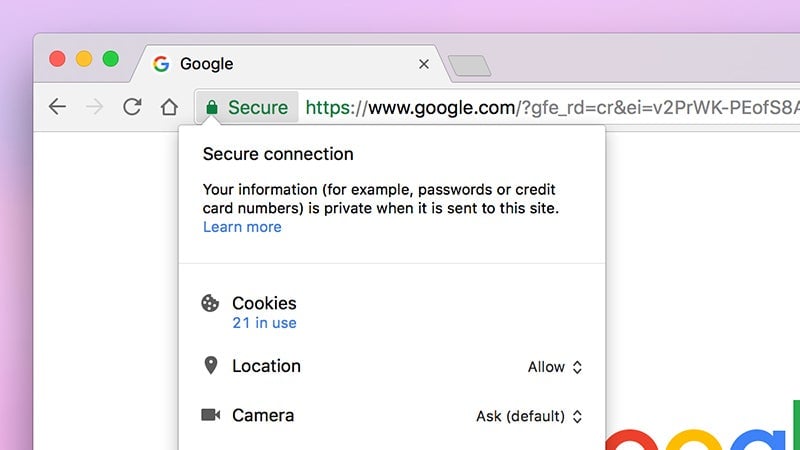The width and height of the screenshot is (800, 450).
Task: Click the Camera permission icon
Action: click(210, 415)
